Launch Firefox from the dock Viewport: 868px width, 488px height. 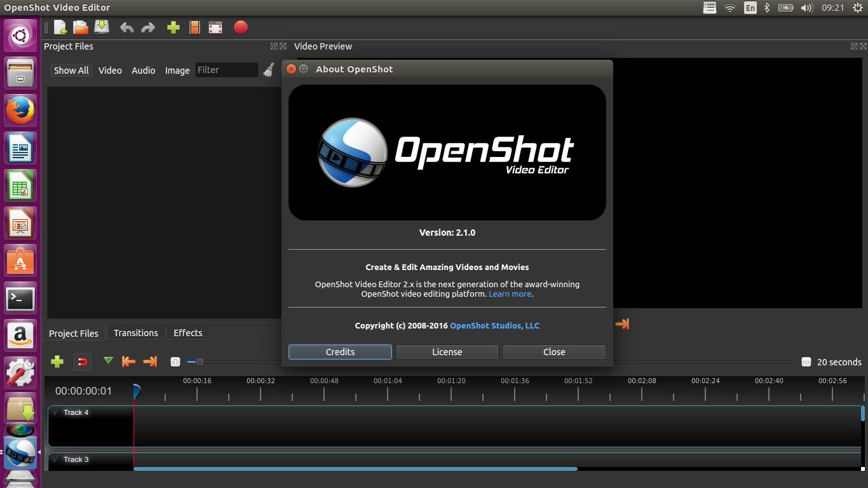pos(20,111)
